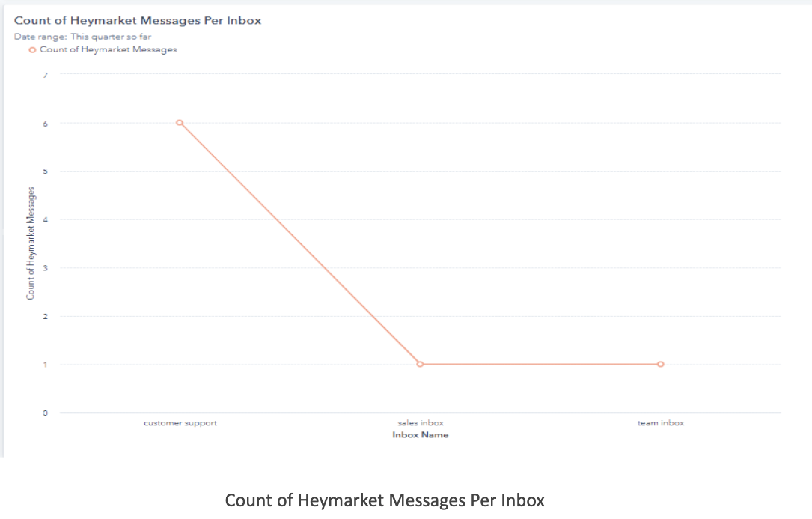Image resolution: width=812 pixels, height=519 pixels.
Task: Click the vertical 'Count of Heymarket Messages' axis title
Action: tap(31, 243)
